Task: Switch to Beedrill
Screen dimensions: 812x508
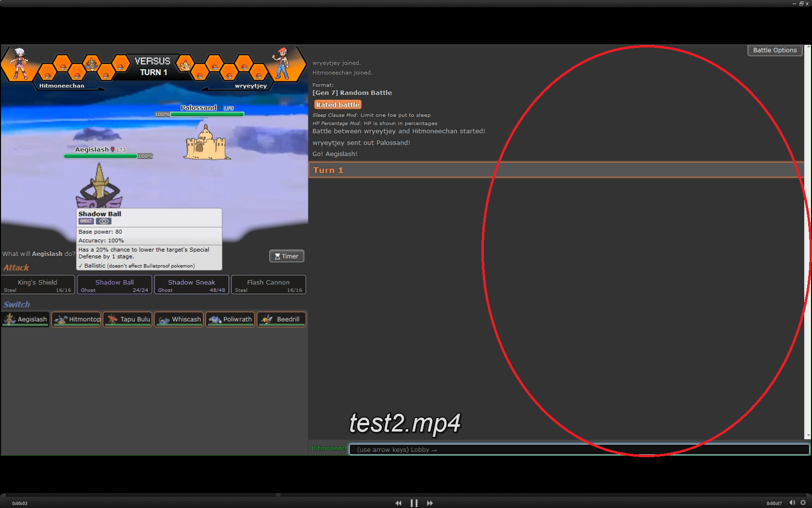Action: [x=281, y=319]
